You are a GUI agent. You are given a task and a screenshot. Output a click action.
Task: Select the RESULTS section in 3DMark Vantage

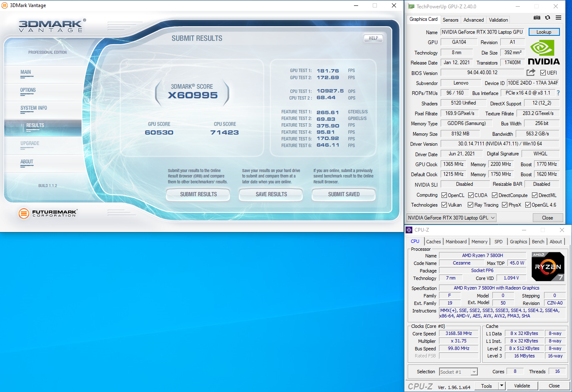click(x=43, y=127)
